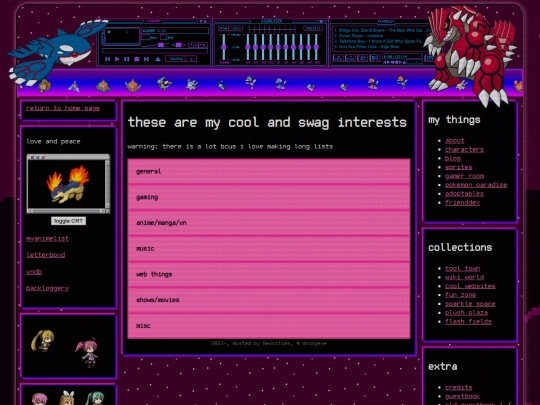540x405 pixels.
Task: Go to the characters page link
Action: 464,149
